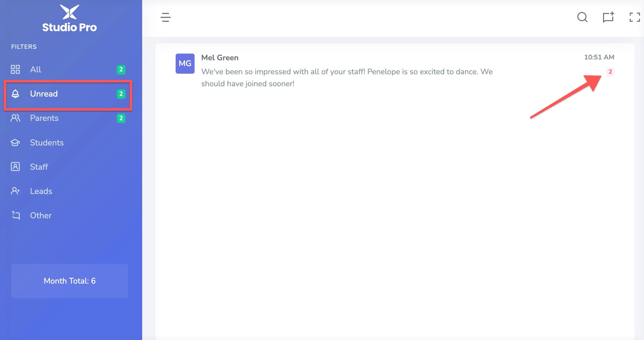Click the Mel Green sender name
The width and height of the screenshot is (644, 340).
(220, 58)
